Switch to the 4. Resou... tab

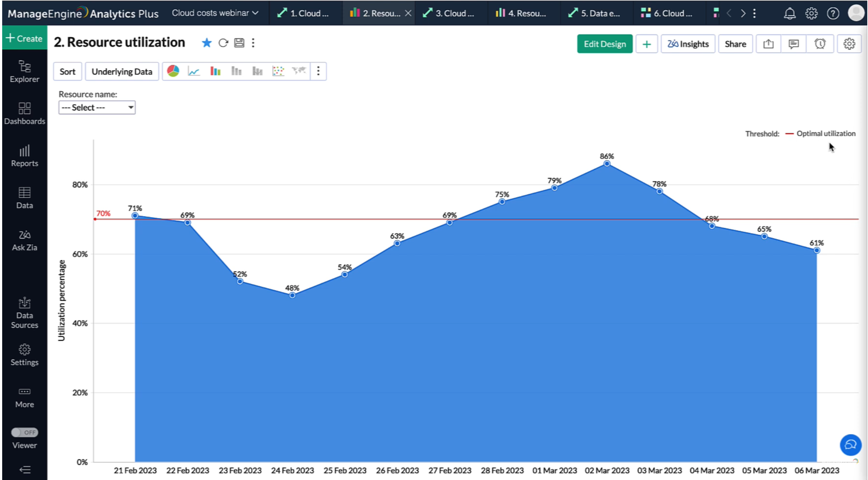(x=521, y=13)
